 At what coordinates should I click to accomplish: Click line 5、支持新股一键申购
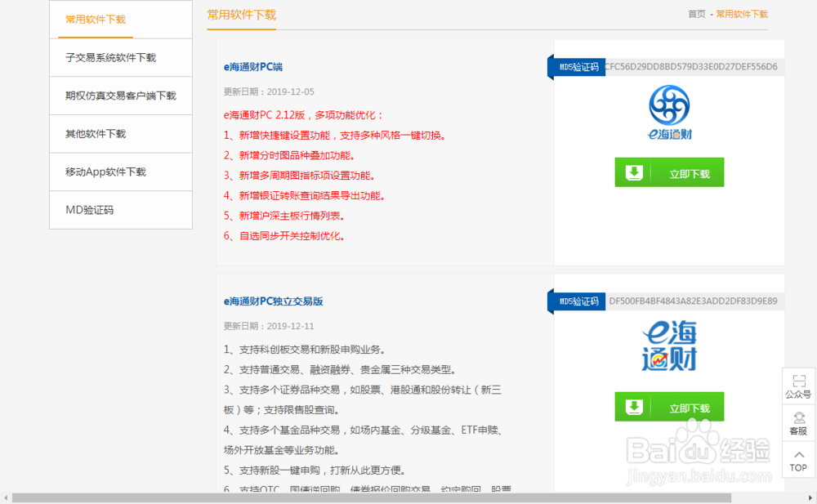pos(315,471)
